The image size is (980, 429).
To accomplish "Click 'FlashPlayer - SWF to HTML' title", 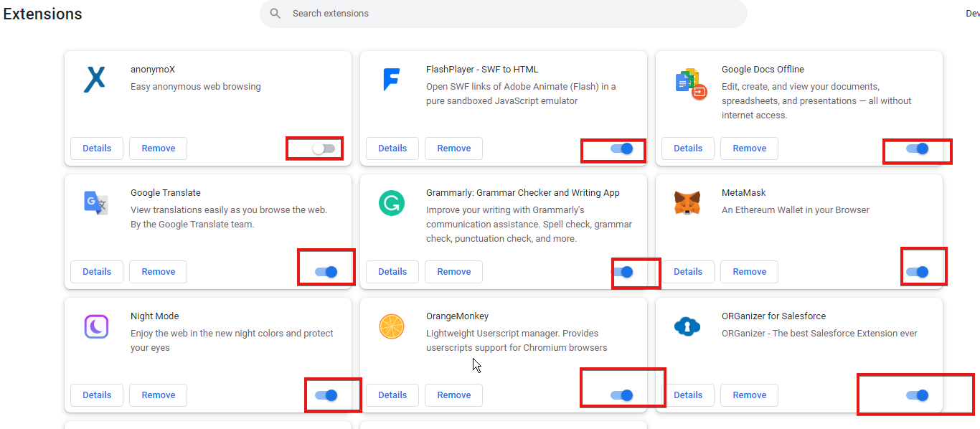I will coord(482,70).
